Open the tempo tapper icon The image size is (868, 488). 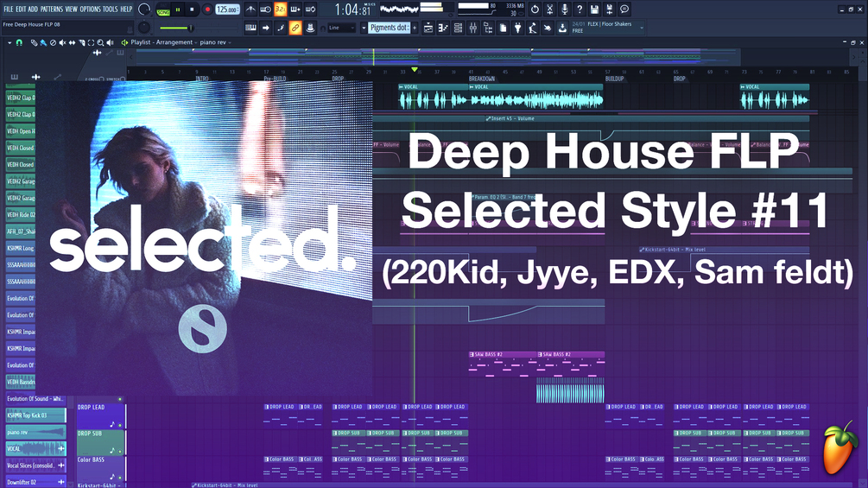coord(533,28)
